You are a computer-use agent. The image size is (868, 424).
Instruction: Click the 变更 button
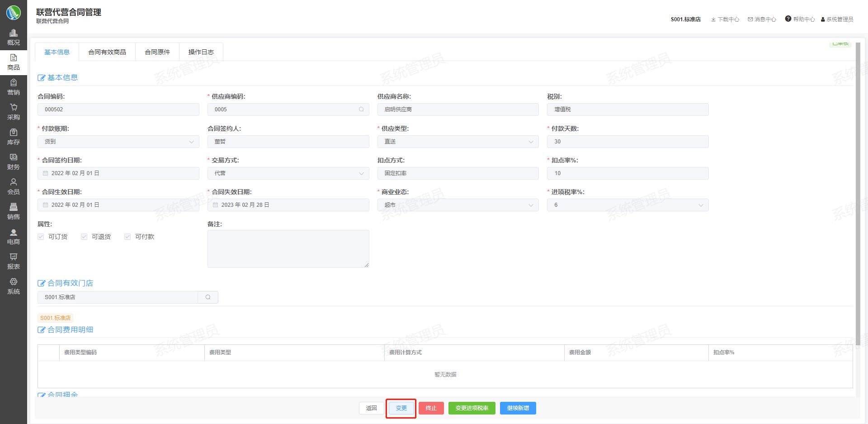pos(401,408)
